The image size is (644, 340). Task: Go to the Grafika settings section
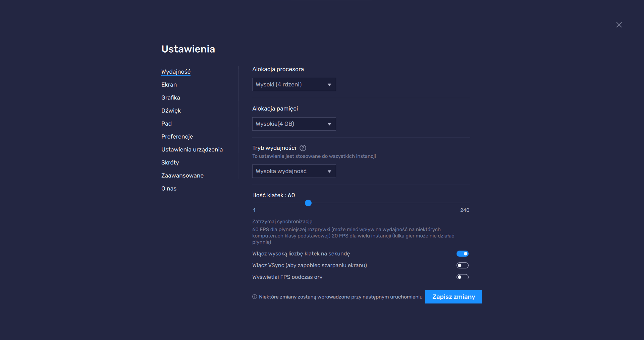click(x=171, y=98)
